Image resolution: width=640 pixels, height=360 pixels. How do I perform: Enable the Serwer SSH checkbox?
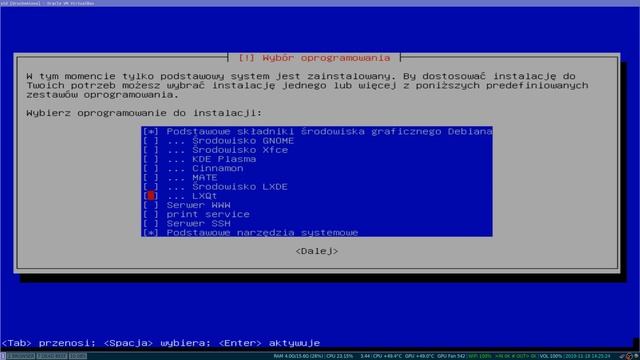click(x=151, y=223)
